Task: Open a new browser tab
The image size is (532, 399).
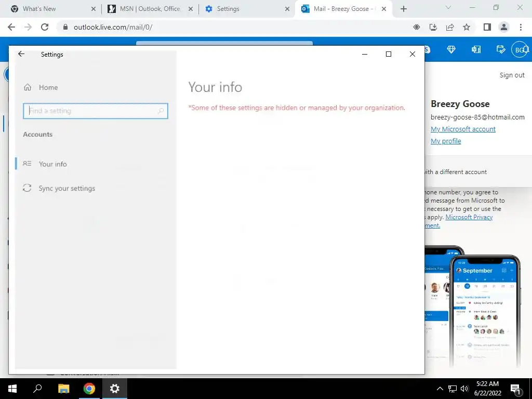Action: (403, 9)
